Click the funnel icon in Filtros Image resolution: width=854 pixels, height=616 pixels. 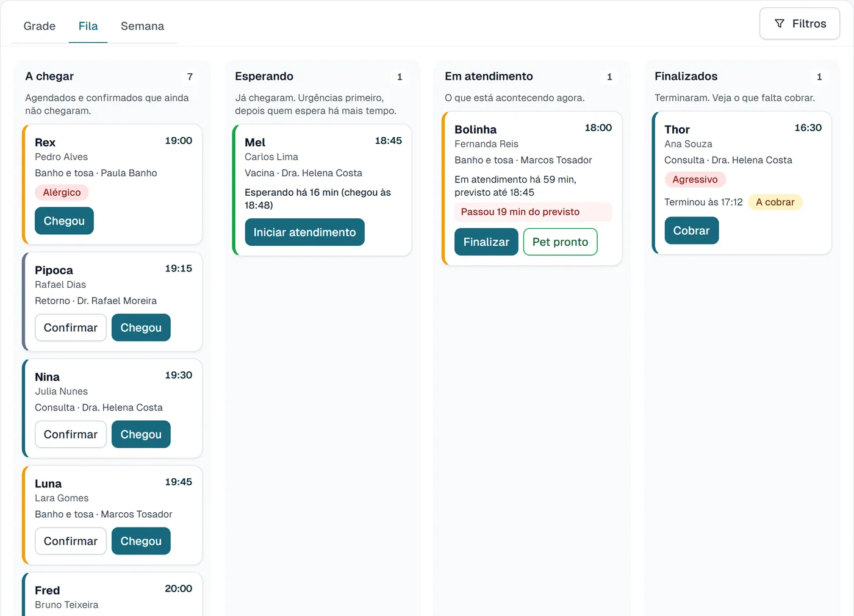tap(779, 24)
